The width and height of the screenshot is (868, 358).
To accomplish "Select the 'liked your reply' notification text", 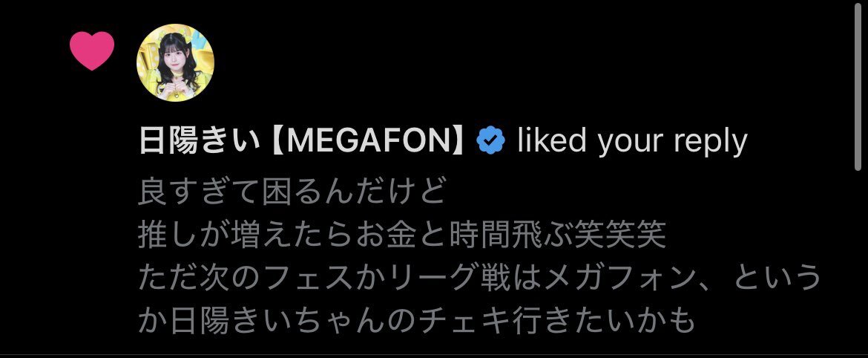I will click(632, 142).
